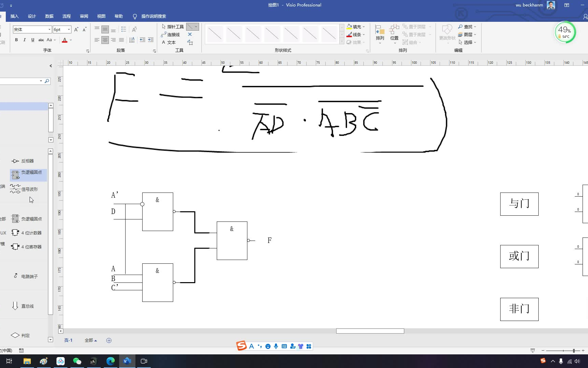Decrease font size
Screen dimensions: 588x368
(85, 30)
